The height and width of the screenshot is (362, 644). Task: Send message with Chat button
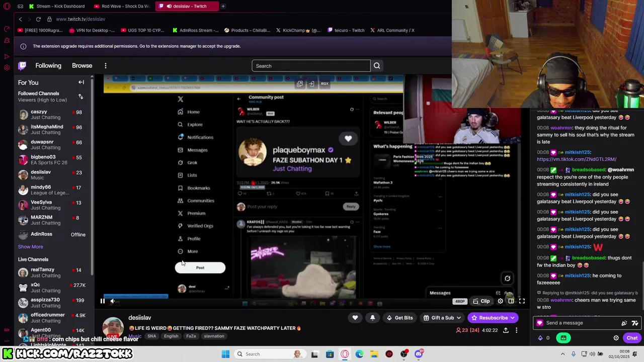pyautogui.click(x=632, y=338)
